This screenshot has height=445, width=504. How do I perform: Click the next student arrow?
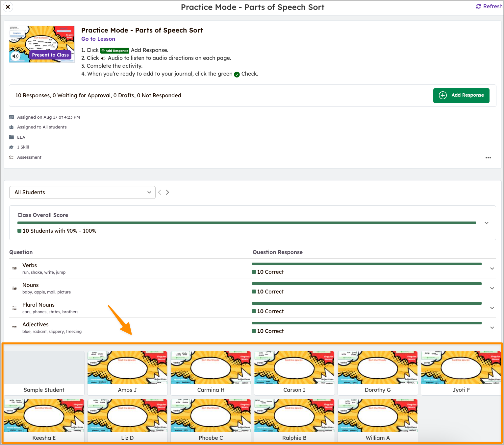pyautogui.click(x=167, y=192)
